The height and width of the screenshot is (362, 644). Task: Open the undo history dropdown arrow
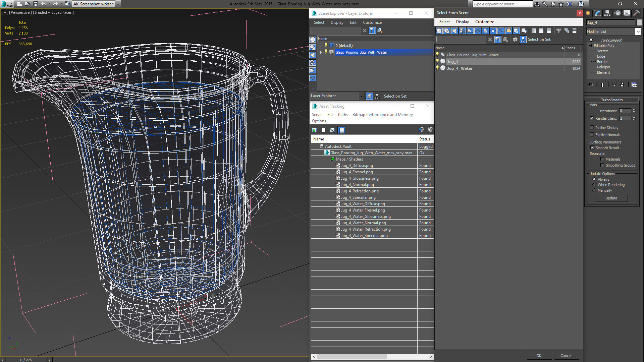[x=50, y=4]
